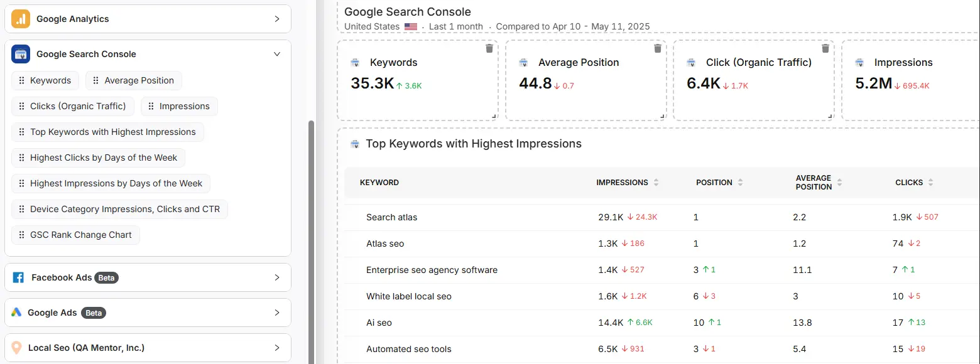This screenshot has width=980, height=364.
Task: Select Top Keywords with Highest Impressions chip
Action: click(107, 132)
